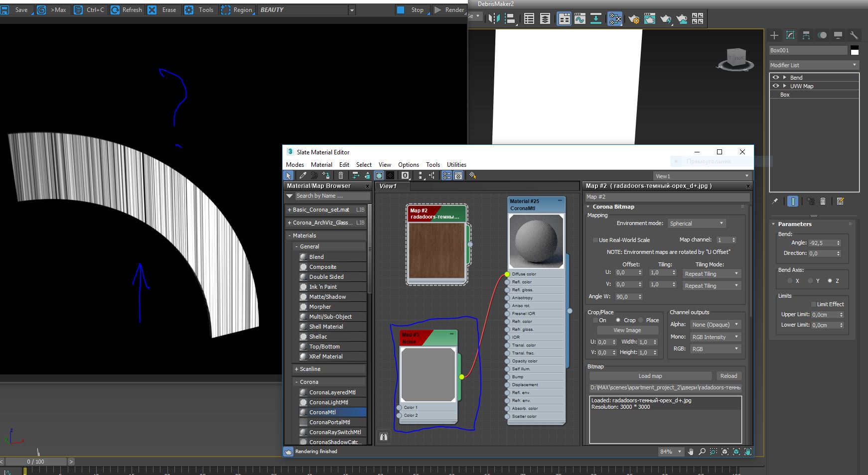Enable the Limit Effect checkbox
868x475 pixels.
[x=813, y=304]
